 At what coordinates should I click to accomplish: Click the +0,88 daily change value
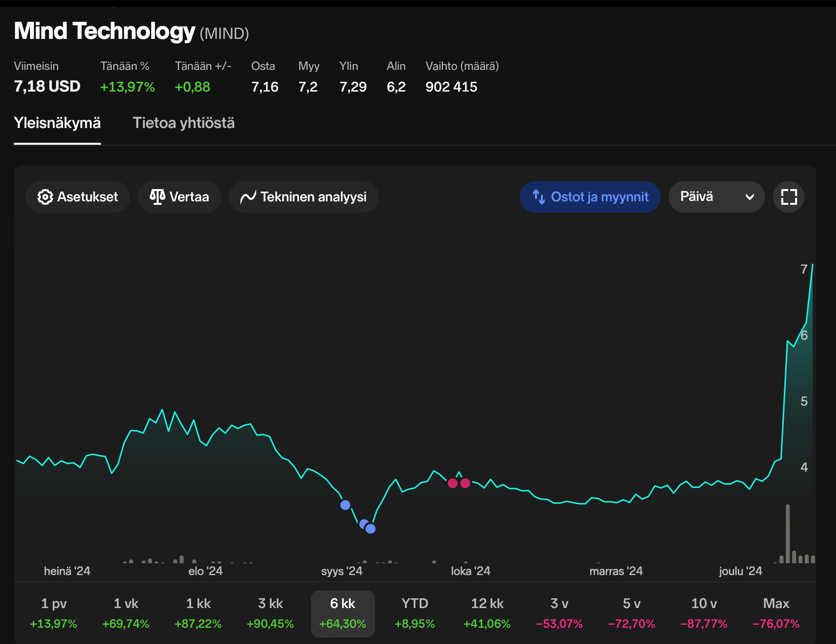193,87
